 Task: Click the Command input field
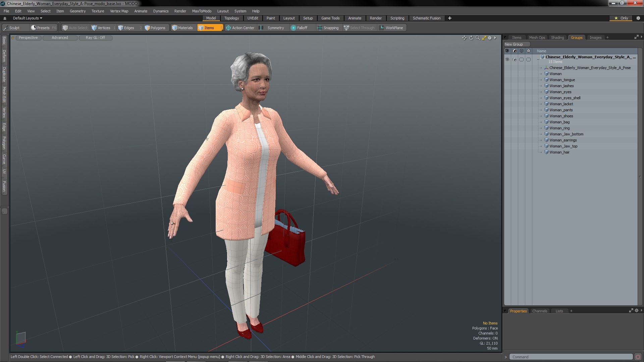(x=570, y=357)
